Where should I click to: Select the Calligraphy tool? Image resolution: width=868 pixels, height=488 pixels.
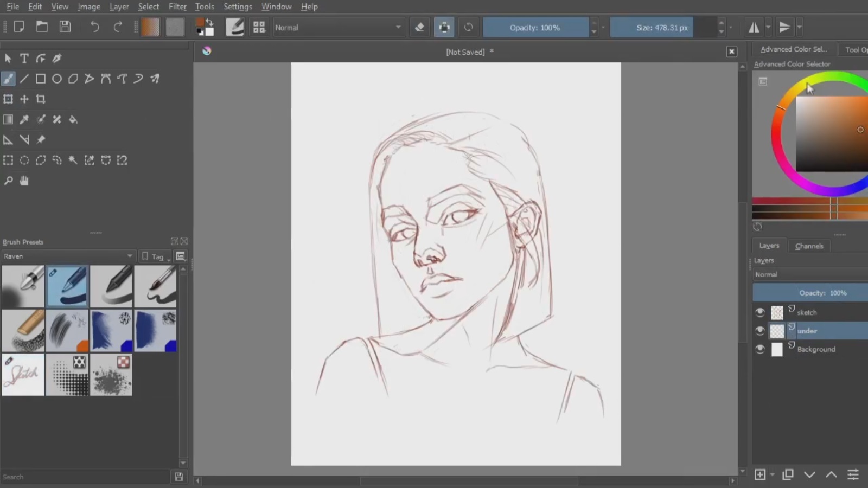coord(57,59)
